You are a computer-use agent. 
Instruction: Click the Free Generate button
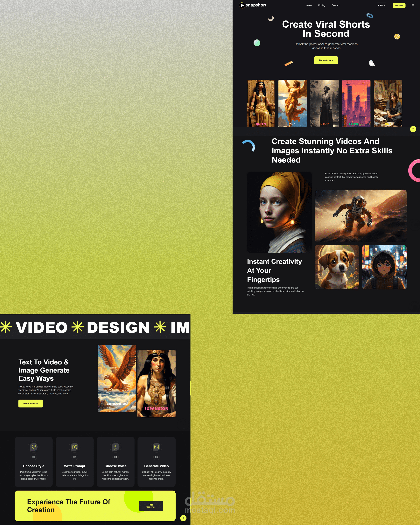click(x=151, y=506)
